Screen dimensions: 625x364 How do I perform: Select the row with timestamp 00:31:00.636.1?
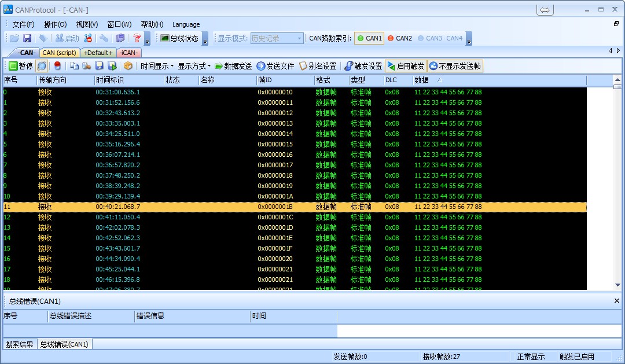(295, 92)
